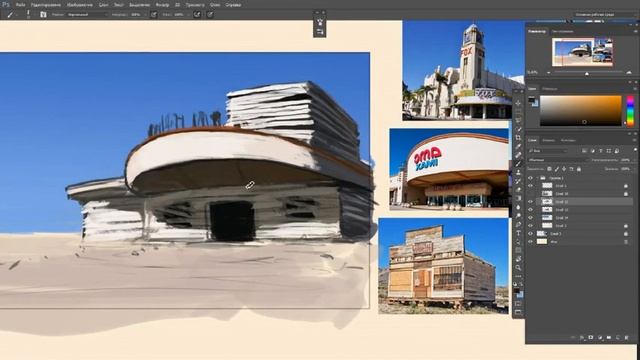Hide the Слой 3 layer eye
This screenshot has width=640, height=360.
[x=530, y=234]
